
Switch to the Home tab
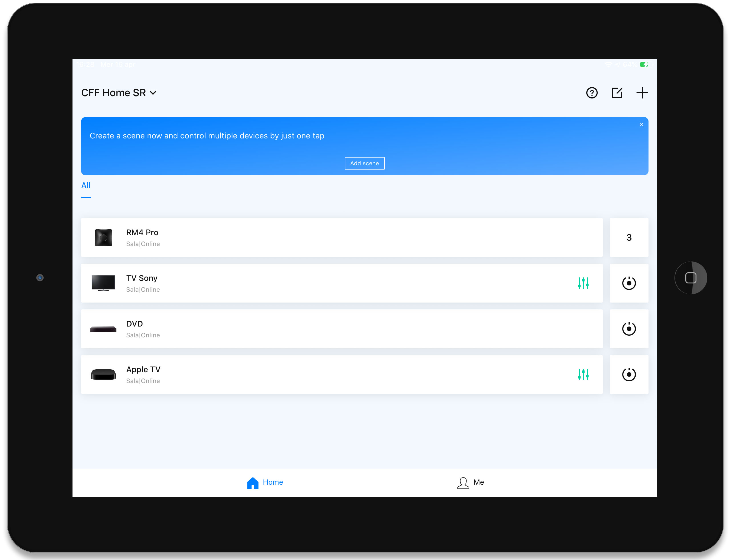pyautogui.click(x=265, y=482)
